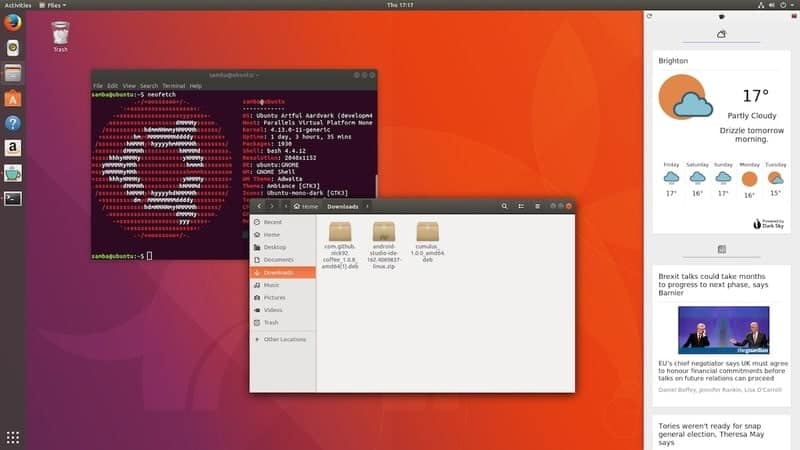
Task: Open the volume icon in top bar
Action: [771, 5]
